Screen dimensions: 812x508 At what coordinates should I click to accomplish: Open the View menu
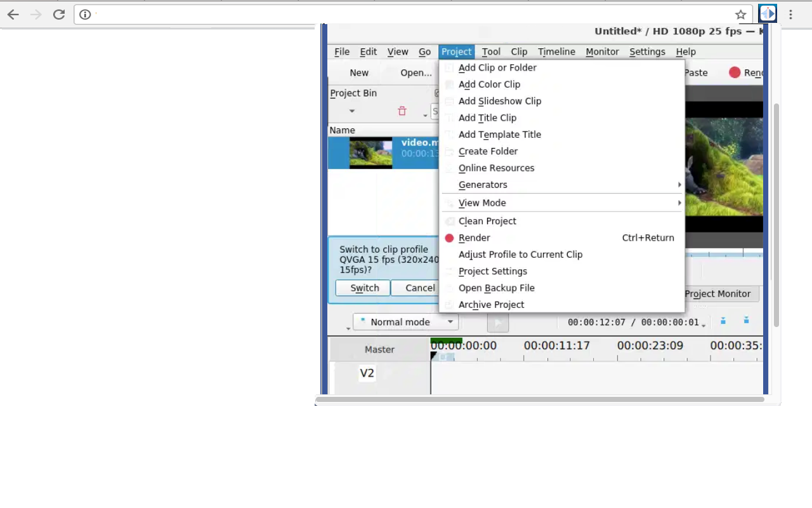tap(398, 52)
